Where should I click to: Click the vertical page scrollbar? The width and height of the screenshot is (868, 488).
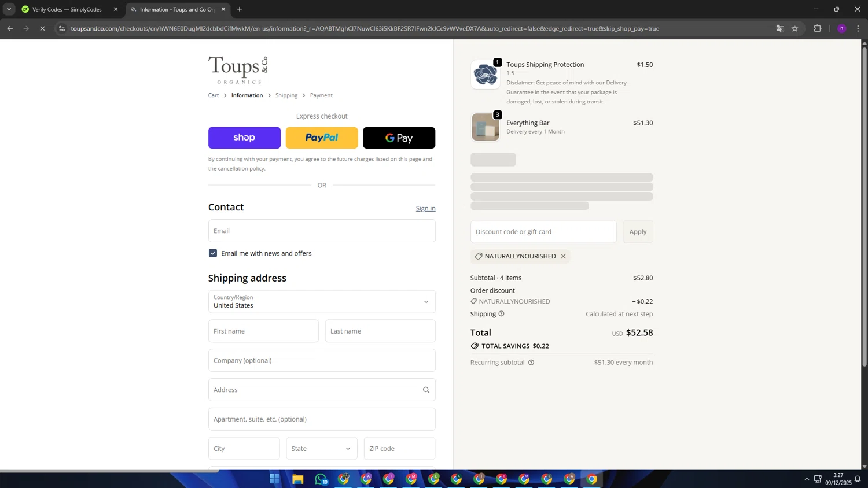(865, 206)
